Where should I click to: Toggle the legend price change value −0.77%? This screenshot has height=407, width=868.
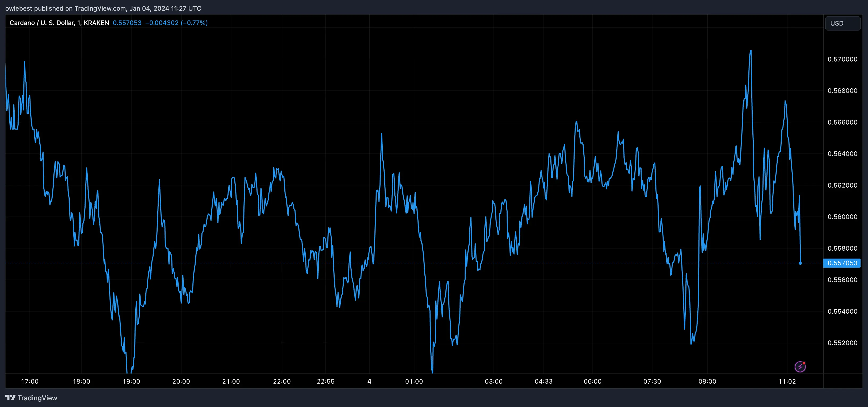[x=194, y=23]
